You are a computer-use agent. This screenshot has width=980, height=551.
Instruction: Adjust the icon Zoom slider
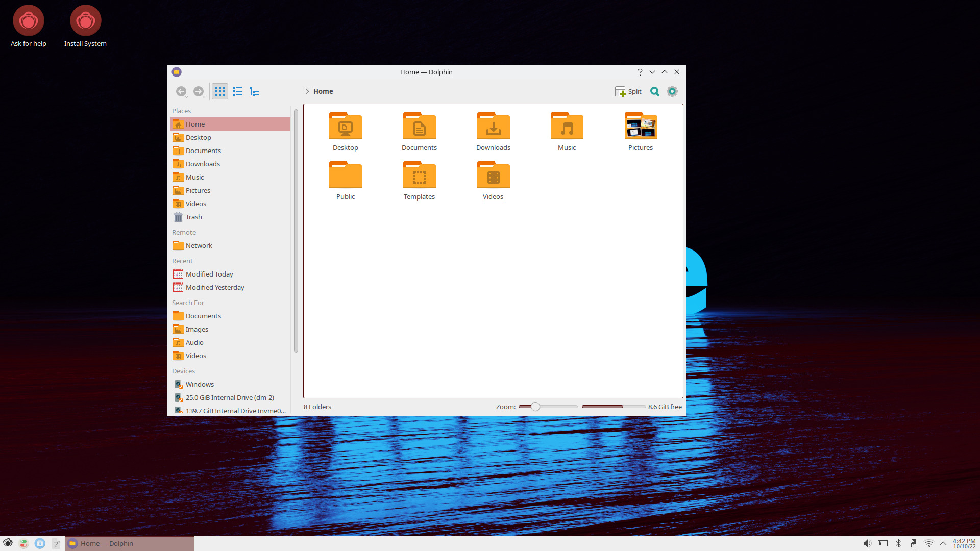[535, 407]
